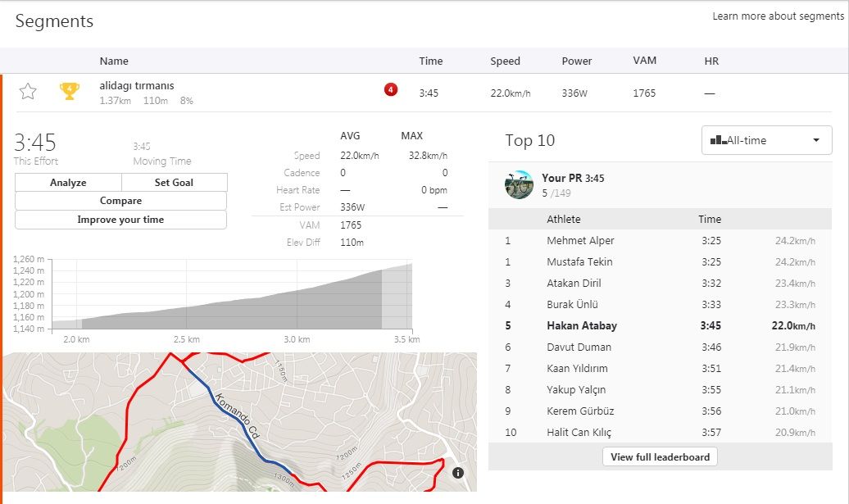Click the Time column header

(430, 61)
